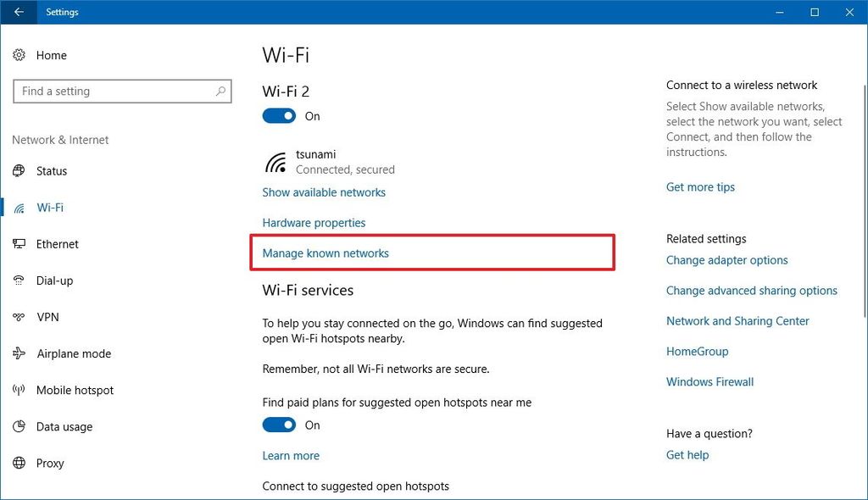Image resolution: width=868 pixels, height=500 pixels.
Task: Select the connected tsunami network
Action: [329, 162]
